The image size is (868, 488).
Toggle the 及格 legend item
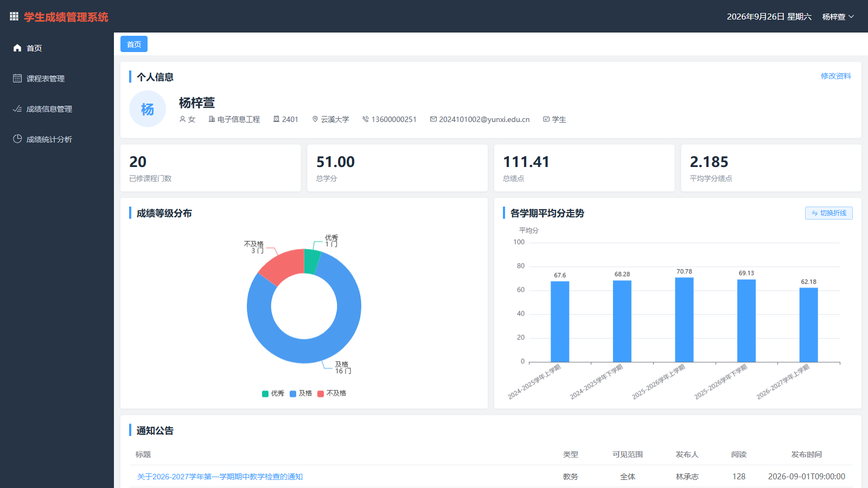[301, 393]
